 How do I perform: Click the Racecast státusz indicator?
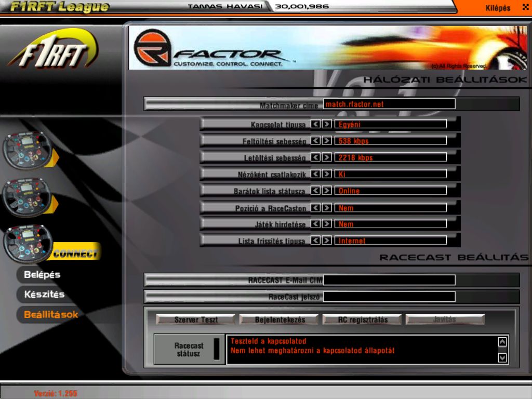[x=217, y=349]
